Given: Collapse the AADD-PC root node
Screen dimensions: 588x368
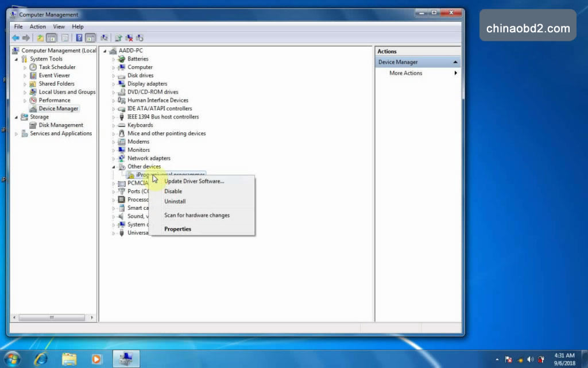Looking at the screenshot, I should pyautogui.click(x=105, y=51).
